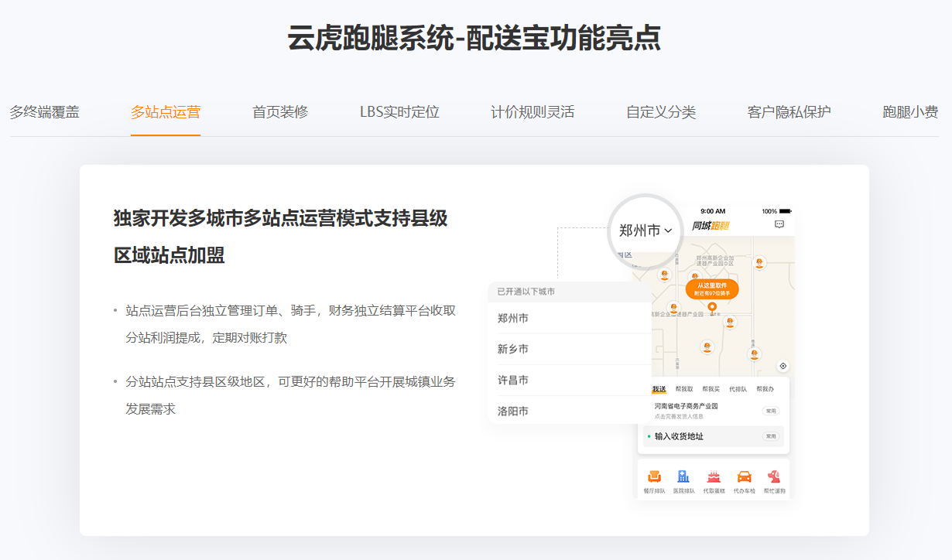Choose 洛阳市 in the city list
Screen dimensions: 952x560
coord(512,411)
